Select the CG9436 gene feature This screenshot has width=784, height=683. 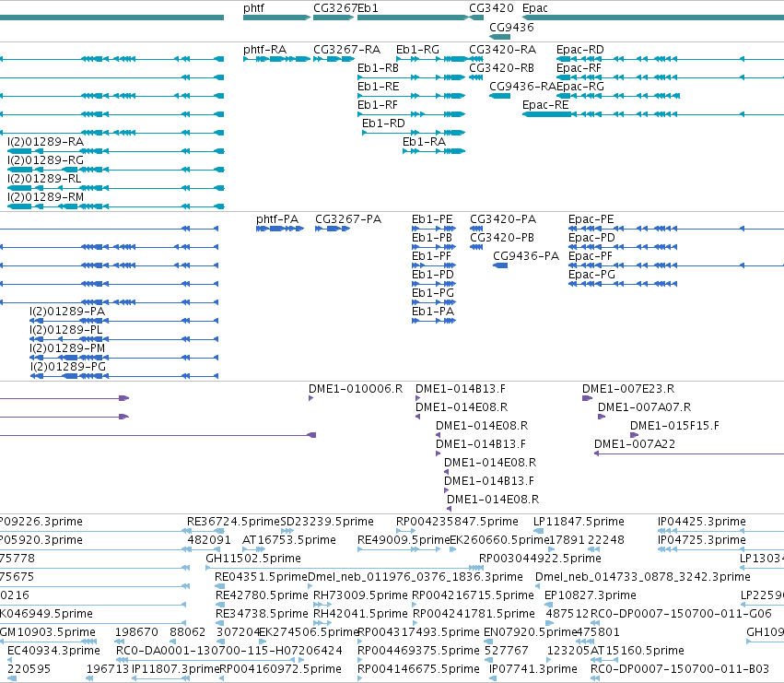click(499, 37)
